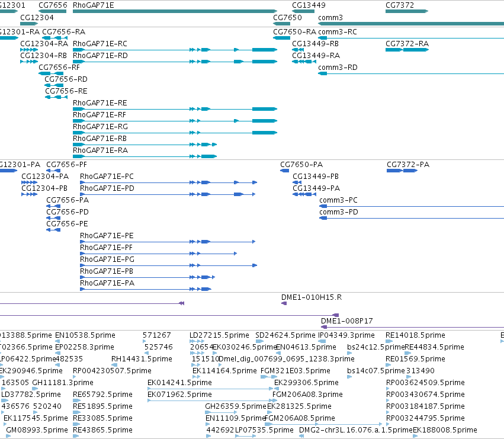Click protein RhoGAP71E-PA
The height and width of the screenshot is (439, 504).
point(146,289)
